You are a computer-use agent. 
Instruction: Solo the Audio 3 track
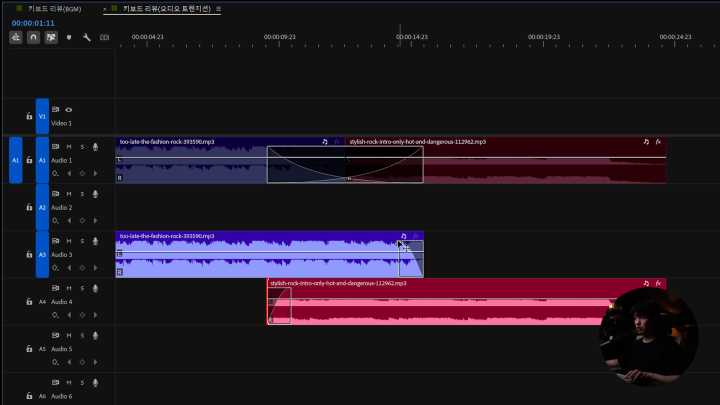coord(82,241)
